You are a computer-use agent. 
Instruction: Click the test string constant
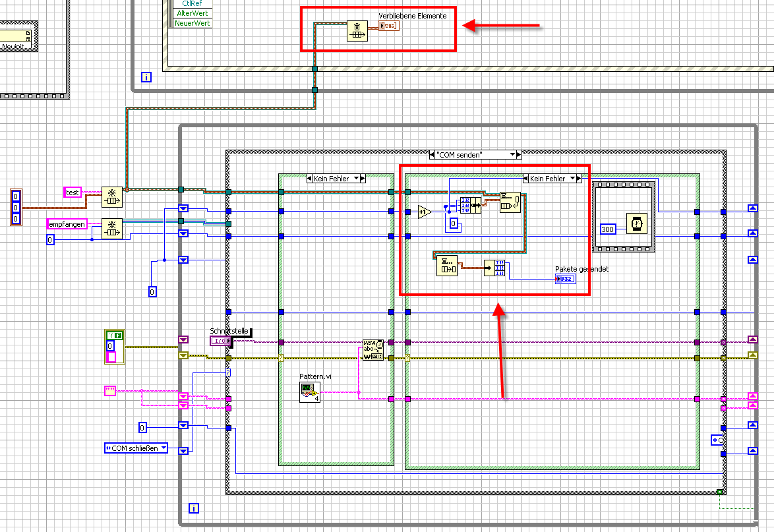click(x=73, y=192)
